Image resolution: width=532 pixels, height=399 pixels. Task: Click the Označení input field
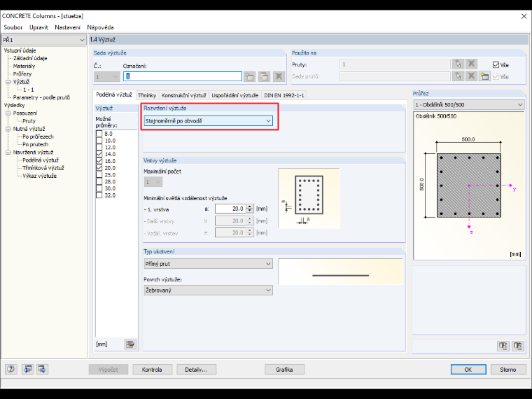pos(183,76)
